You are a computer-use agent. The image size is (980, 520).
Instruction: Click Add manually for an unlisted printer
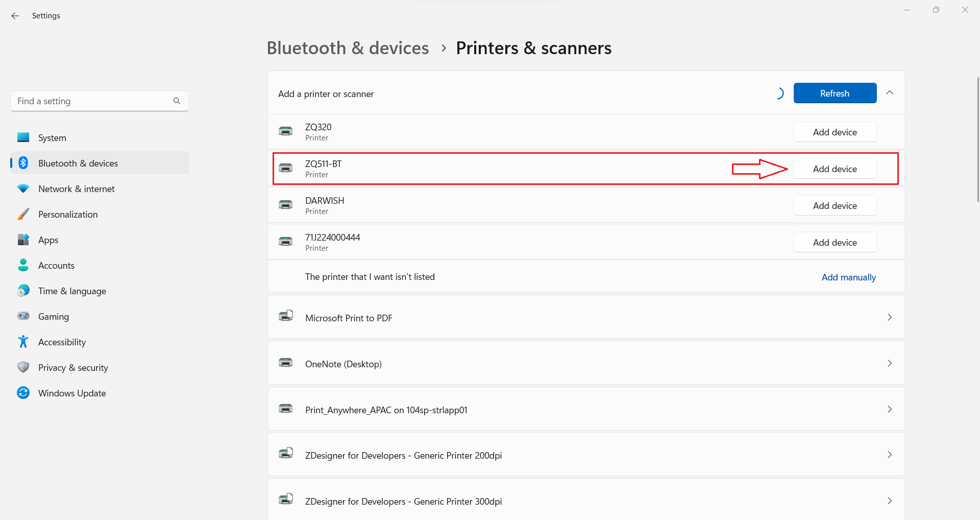tap(848, 277)
